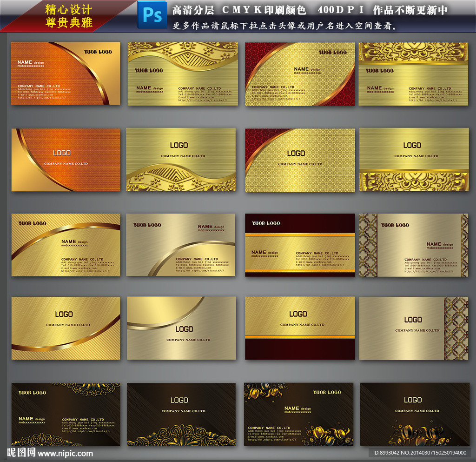Click the nipic logo at bottom left
The width and height of the screenshot is (476, 462).
21,453
